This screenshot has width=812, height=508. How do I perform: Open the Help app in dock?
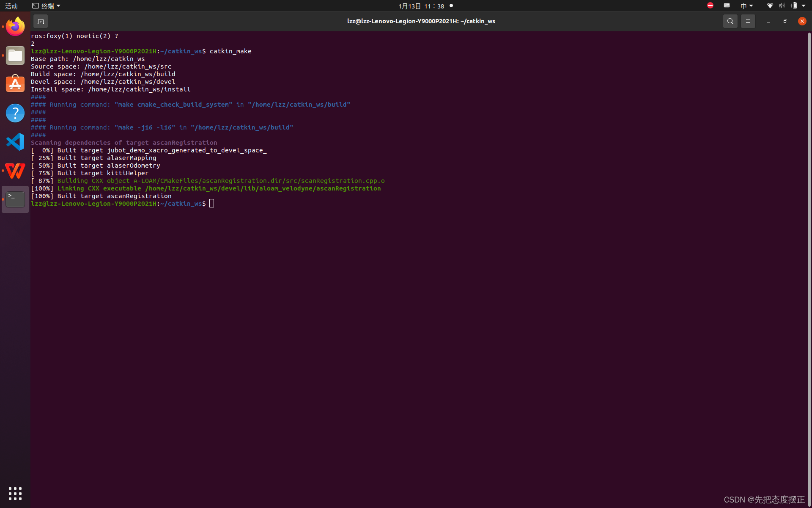tap(15, 113)
